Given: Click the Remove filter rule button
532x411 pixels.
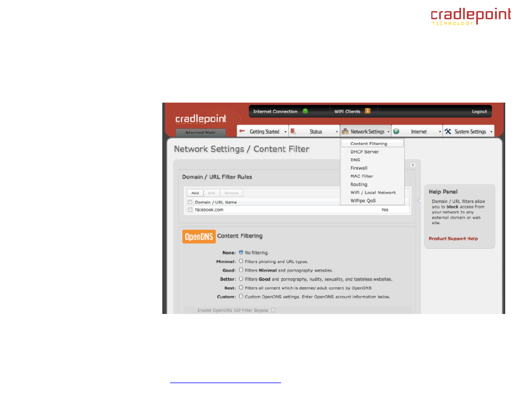Looking at the screenshot, I should point(231,193).
